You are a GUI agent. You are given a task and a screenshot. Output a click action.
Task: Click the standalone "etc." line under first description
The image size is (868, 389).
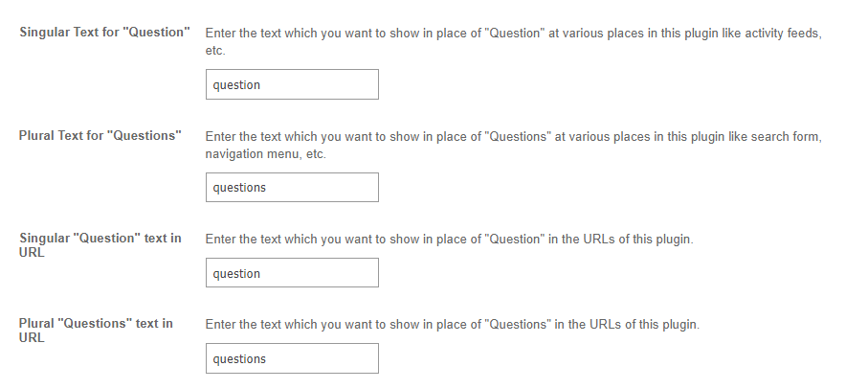coord(214,51)
